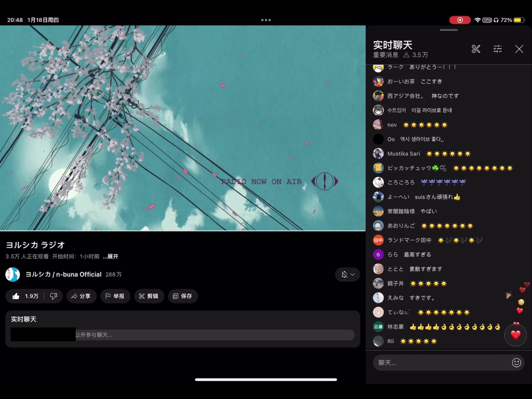Image resolution: width=532 pixels, height=399 pixels.
Task: Tap 親子丼's avatar in chat
Action: coord(378,283)
